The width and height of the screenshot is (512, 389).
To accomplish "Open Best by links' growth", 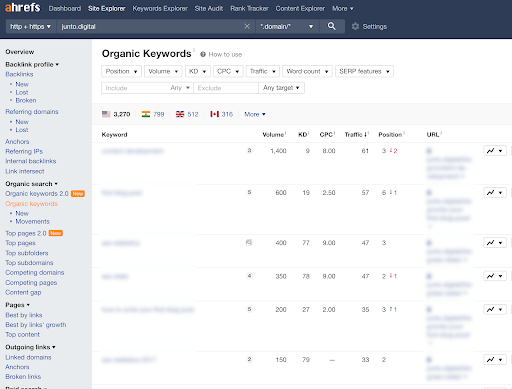I will (36, 325).
